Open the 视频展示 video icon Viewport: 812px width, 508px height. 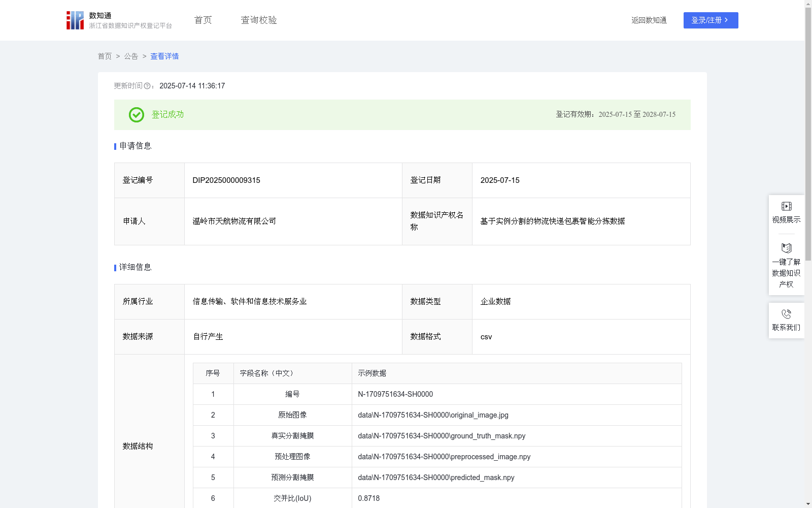[x=786, y=206]
